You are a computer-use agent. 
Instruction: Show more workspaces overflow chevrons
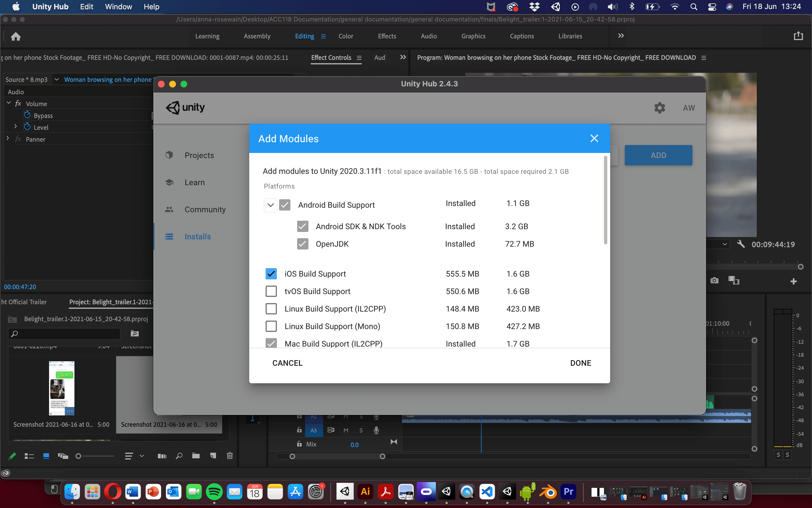click(621, 36)
